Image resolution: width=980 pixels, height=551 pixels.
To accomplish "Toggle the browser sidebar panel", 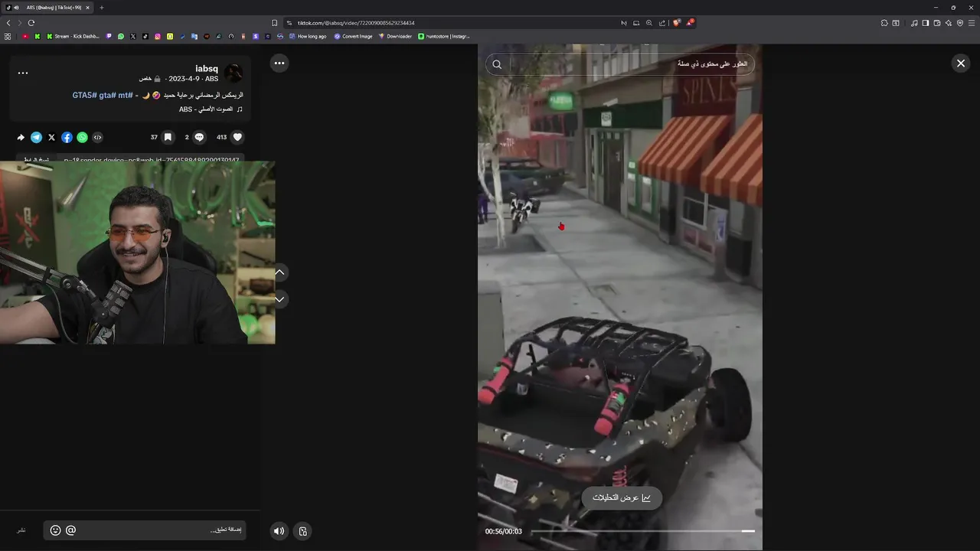I will 926,23.
